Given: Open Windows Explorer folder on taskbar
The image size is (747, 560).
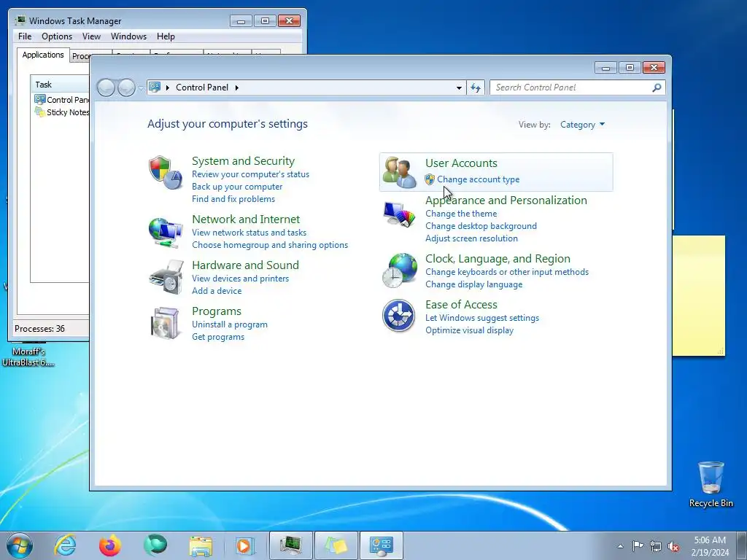Looking at the screenshot, I should 201,545.
